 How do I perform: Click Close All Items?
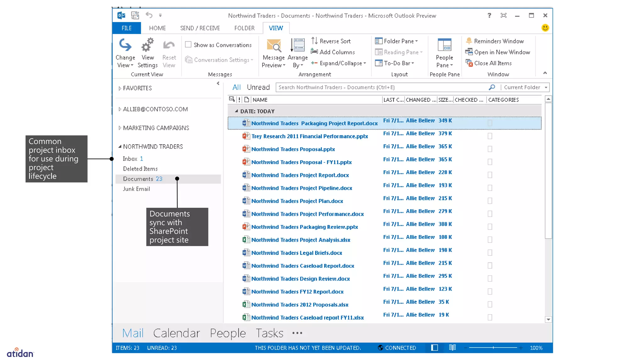point(489,63)
